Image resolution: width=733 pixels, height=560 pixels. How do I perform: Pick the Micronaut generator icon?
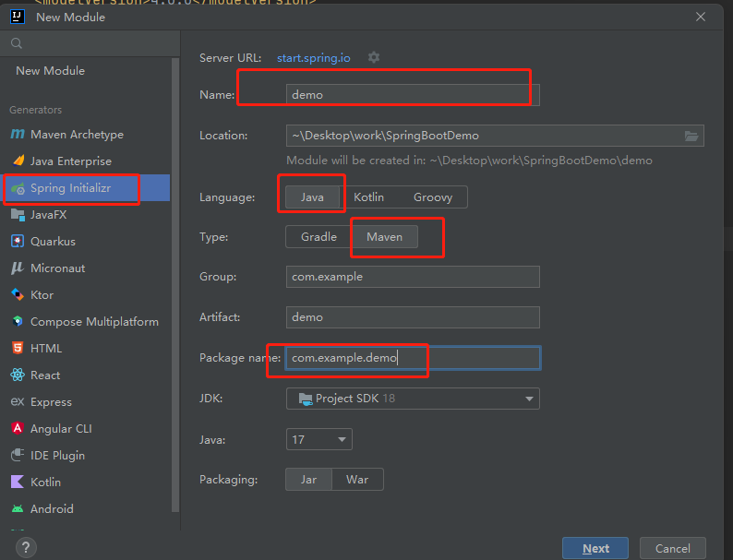click(x=18, y=268)
